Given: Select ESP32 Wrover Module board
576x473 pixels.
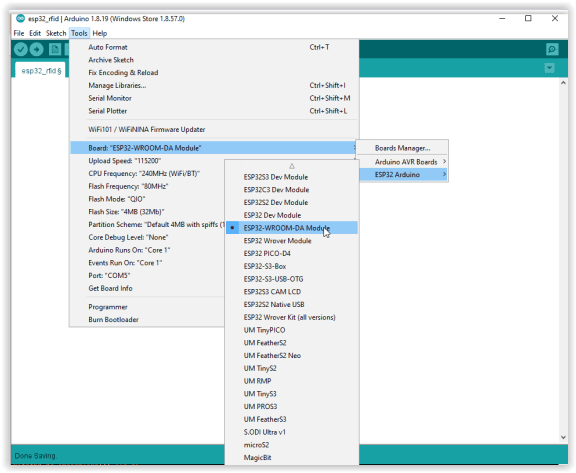Looking at the screenshot, I should (x=292, y=241).
